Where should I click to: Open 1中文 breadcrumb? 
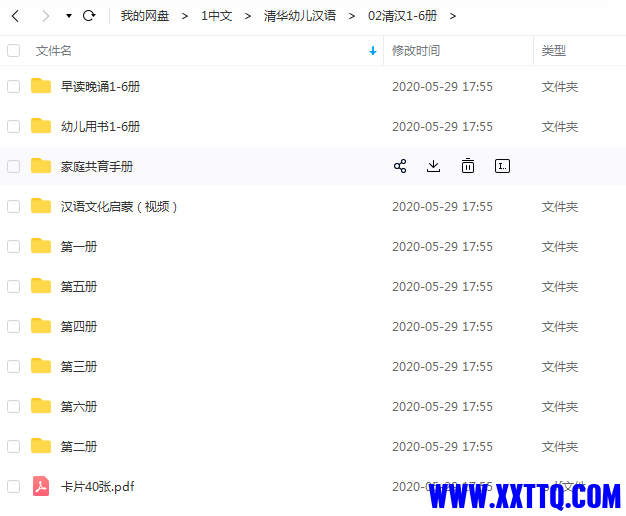(216, 16)
